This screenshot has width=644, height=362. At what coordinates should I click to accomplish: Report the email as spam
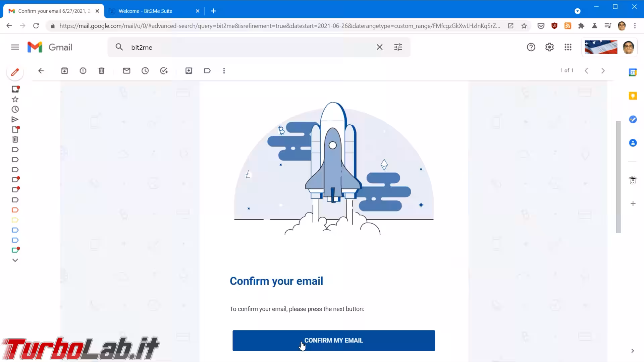pyautogui.click(x=83, y=71)
